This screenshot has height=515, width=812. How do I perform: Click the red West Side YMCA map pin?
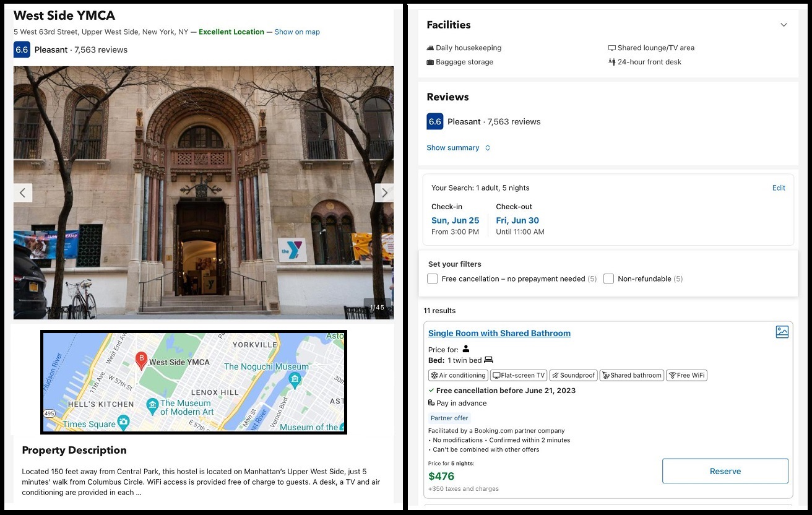141,360
